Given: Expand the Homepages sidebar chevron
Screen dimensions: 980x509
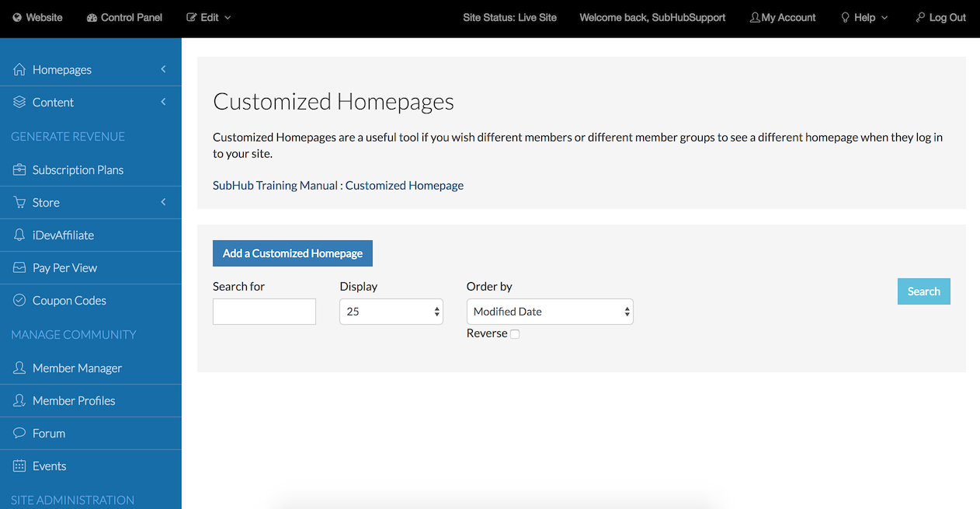Looking at the screenshot, I should tap(163, 69).
